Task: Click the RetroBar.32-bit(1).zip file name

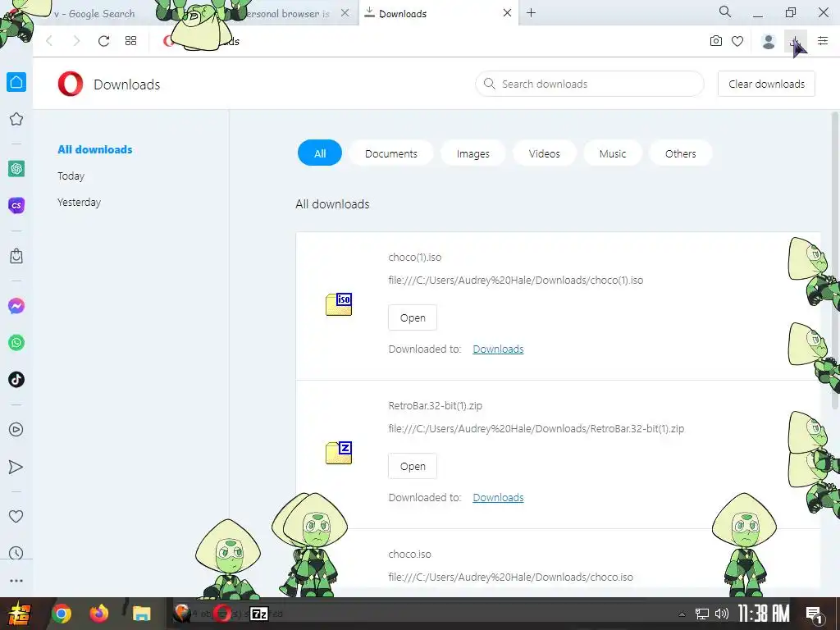Action: click(x=435, y=405)
